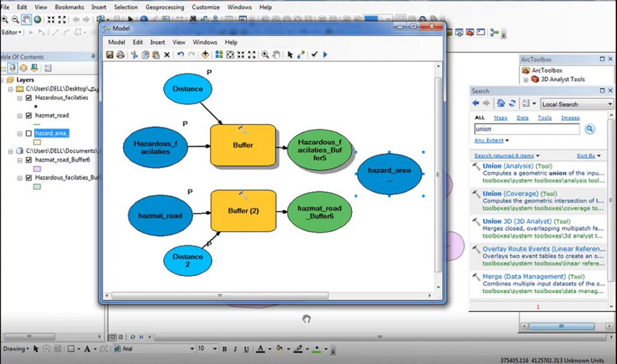Toggle the hazmat_road_Buffer6 layer checkbox
Screen dimensions: 617x364
click(29, 160)
